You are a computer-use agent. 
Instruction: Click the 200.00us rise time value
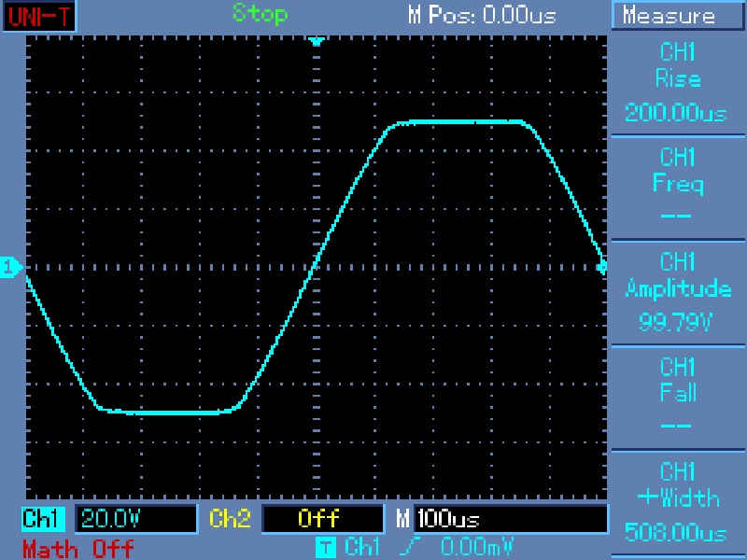[675, 113]
